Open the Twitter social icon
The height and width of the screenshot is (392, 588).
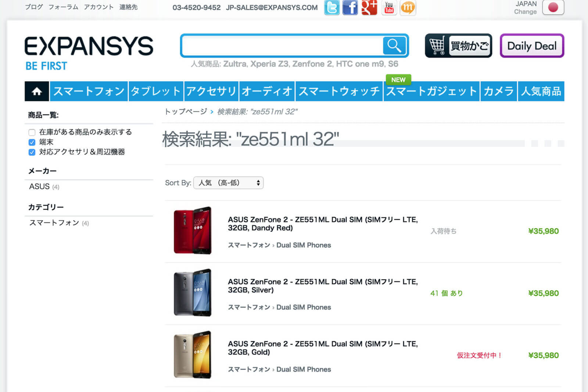(x=331, y=7)
